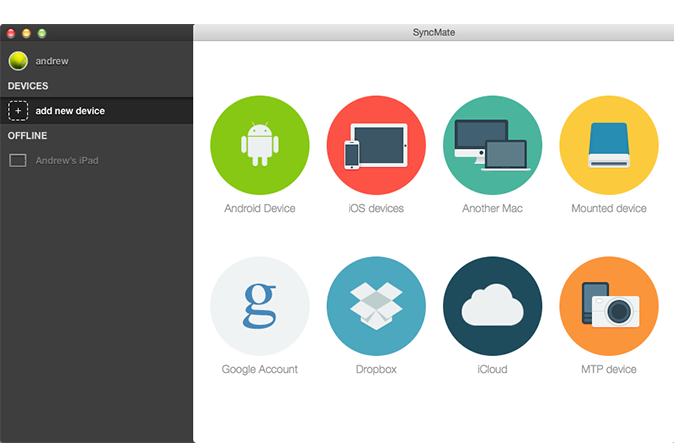Image resolution: width=674 pixels, height=443 pixels.
Task: Select the Android Device icon
Action: (260, 145)
